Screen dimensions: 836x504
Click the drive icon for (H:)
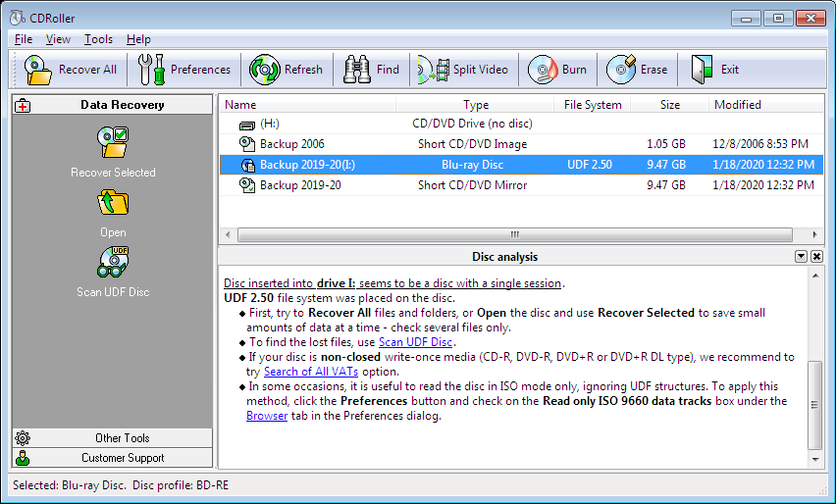coord(247,126)
